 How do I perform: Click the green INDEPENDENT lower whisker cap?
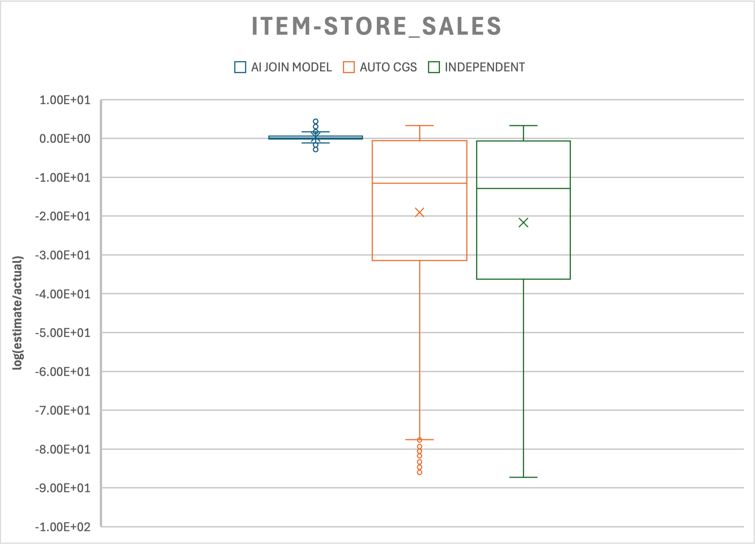(x=523, y=477)
